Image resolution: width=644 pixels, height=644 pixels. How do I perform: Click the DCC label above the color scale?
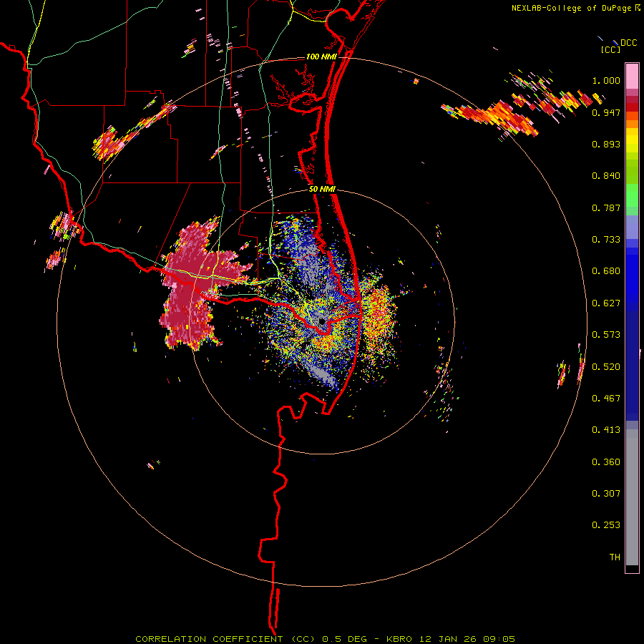tap(628, 43)
